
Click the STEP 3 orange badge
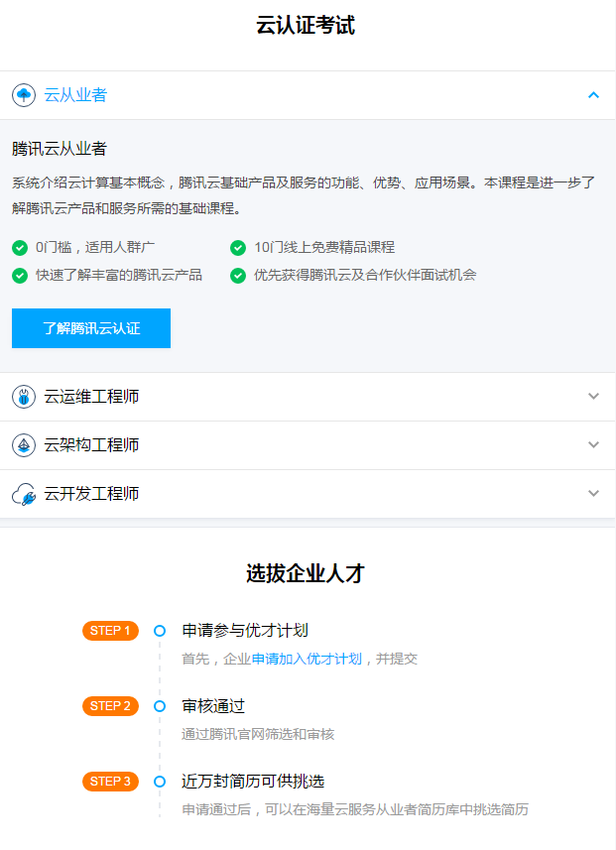pos(110,782)
